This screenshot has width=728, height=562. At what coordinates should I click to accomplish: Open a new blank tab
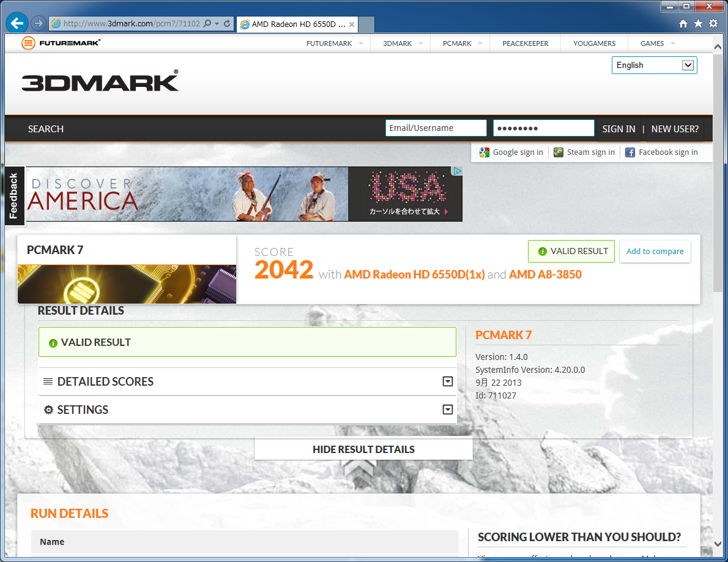tap(366, 24)
